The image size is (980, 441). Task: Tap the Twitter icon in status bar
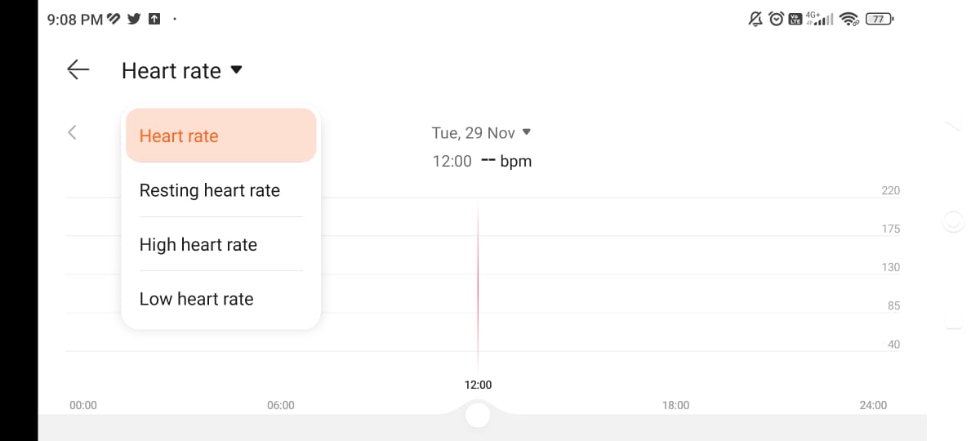click(x=135, y=19)
